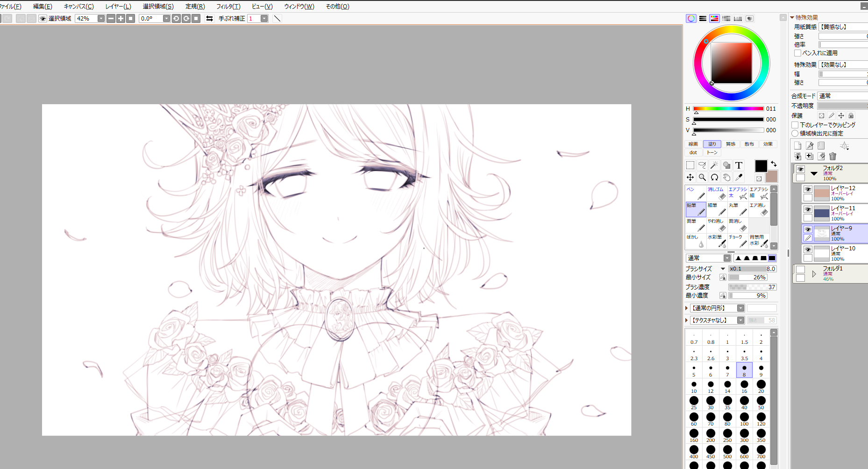Select the lasso selection tool
Image resolution: width=868 pixels, height=469 pixels.
point(702,165)
